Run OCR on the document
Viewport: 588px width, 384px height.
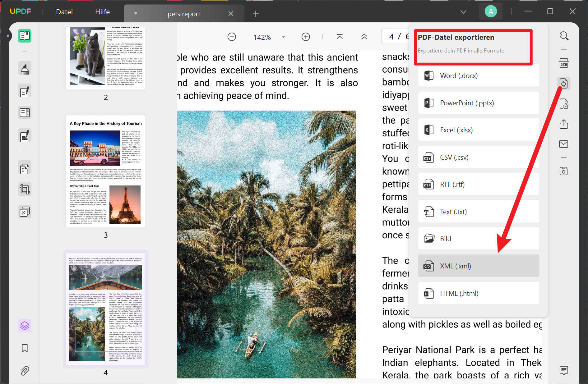coord(564,62)
